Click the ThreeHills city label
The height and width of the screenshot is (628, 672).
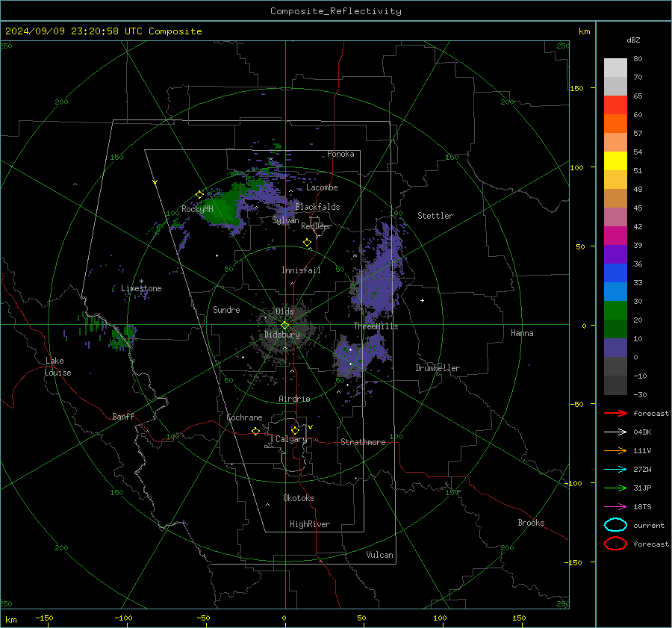pyautogui.click(x=376, y=326)
